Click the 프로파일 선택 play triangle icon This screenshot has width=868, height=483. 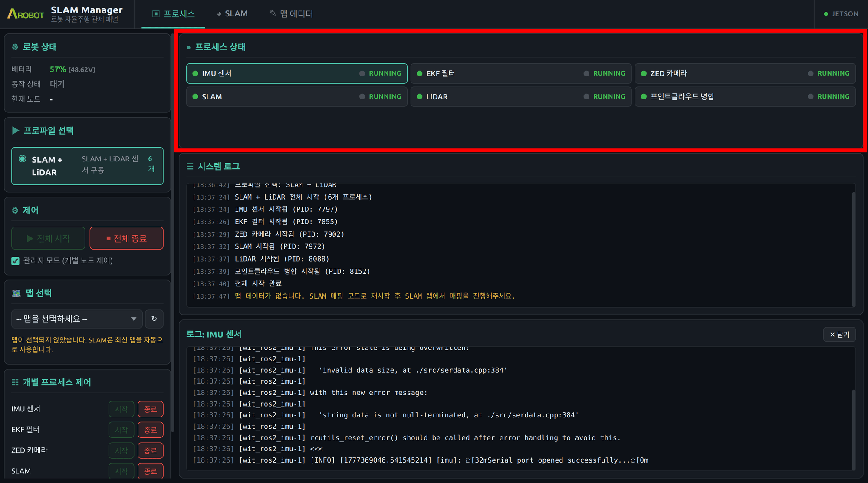coord(16,131)
